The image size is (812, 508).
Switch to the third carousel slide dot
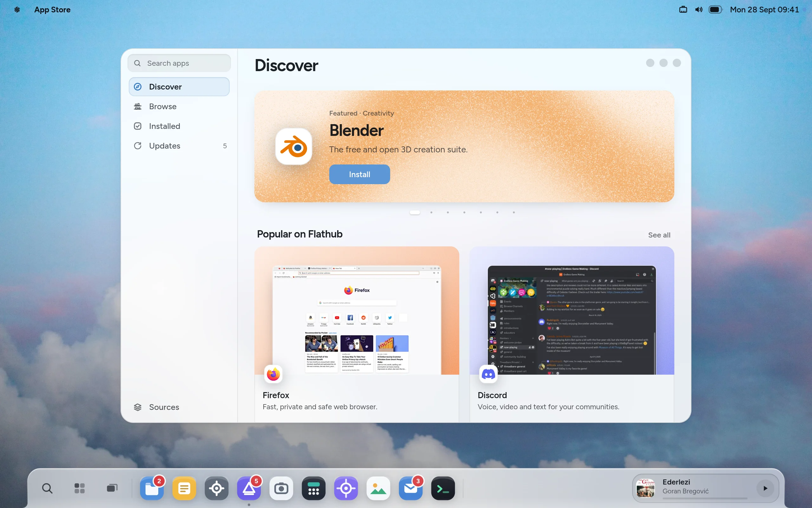[x=448, y=212]
